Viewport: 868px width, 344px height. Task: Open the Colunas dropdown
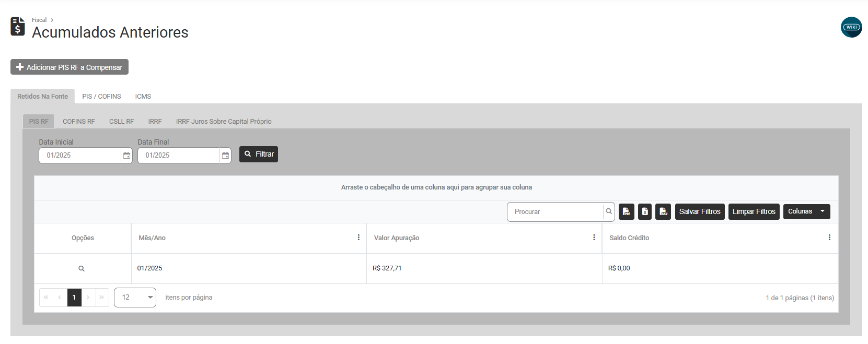[x=807, y=211]
